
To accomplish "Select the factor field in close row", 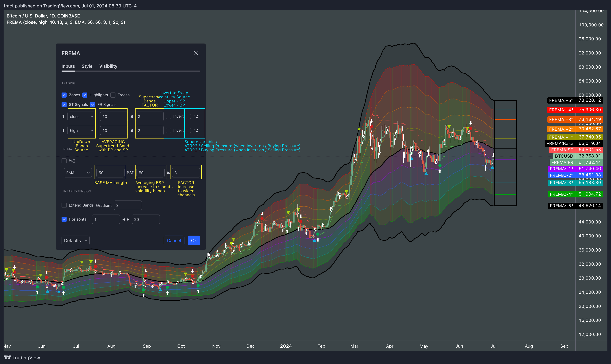I will pyautogui.click(x=149, y=117).
